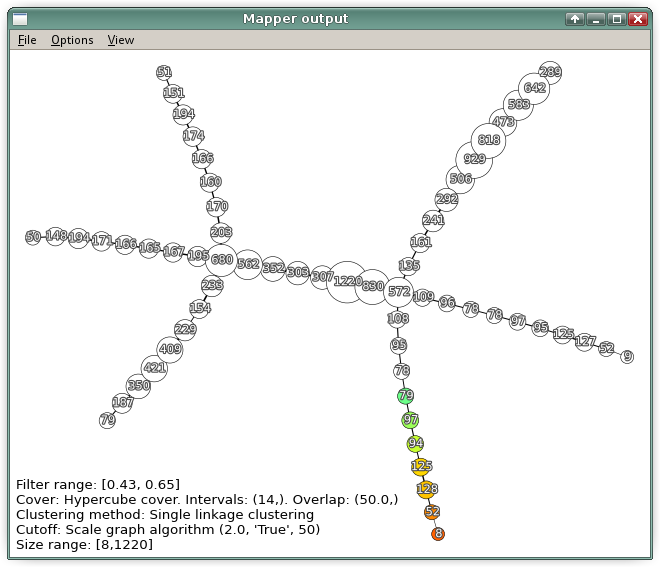The height and width of the screenshot is (567, 660).
Task: Minimize the Mapper output window
Action: pyautogui.click(x=596, y=19)
